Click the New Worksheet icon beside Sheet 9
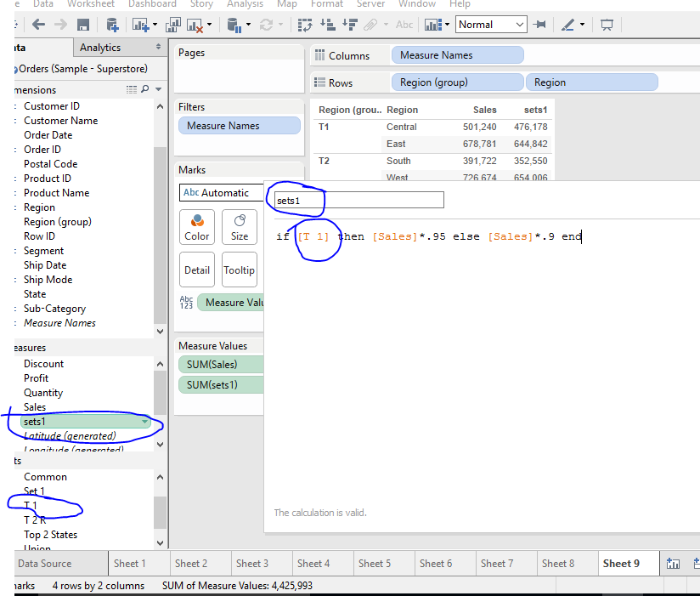 tap(673, 564)
